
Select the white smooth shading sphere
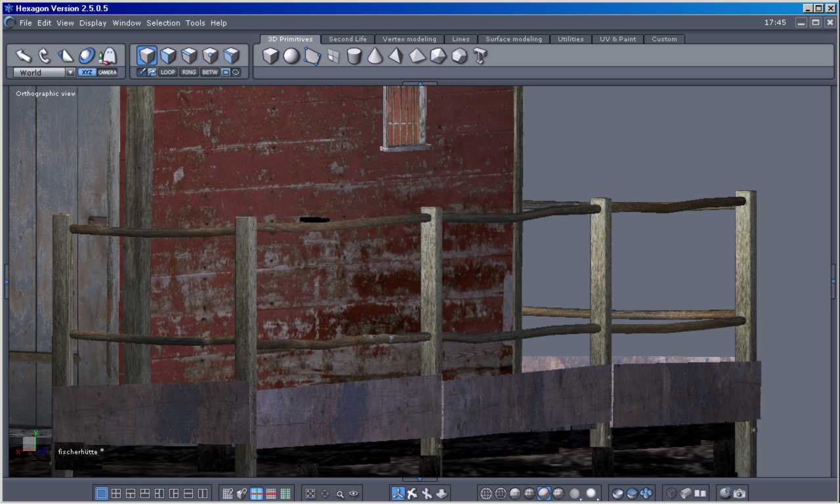[x=592, y=493]
